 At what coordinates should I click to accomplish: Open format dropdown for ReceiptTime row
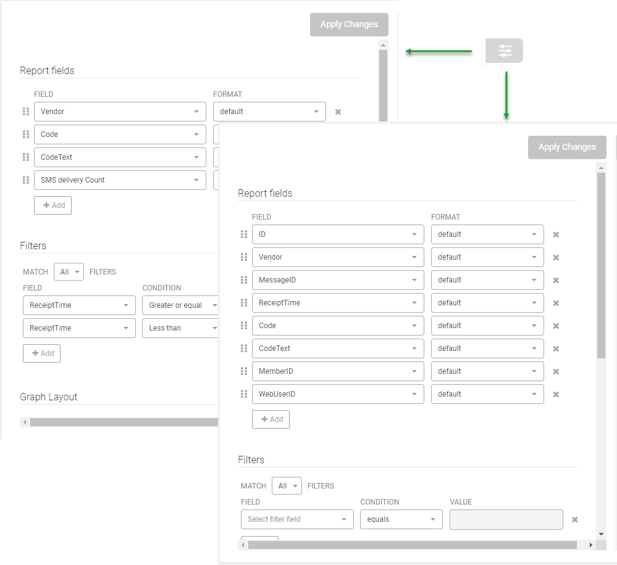[488, 303]
